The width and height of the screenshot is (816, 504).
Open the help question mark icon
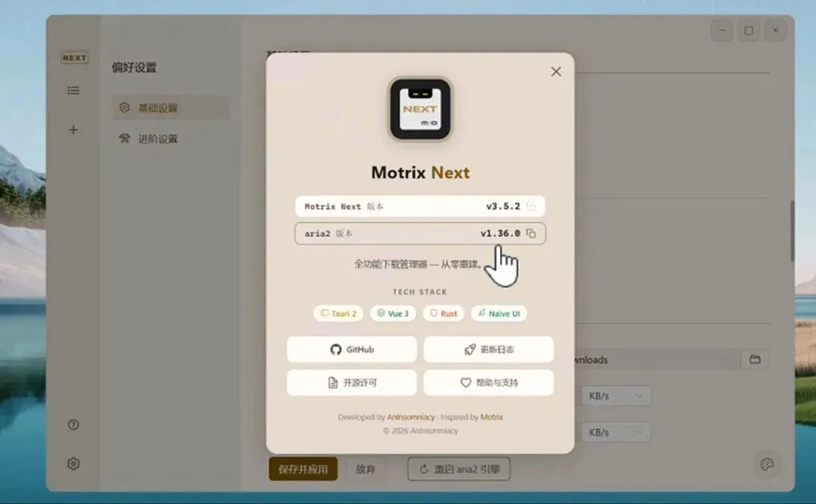point(73,425)
